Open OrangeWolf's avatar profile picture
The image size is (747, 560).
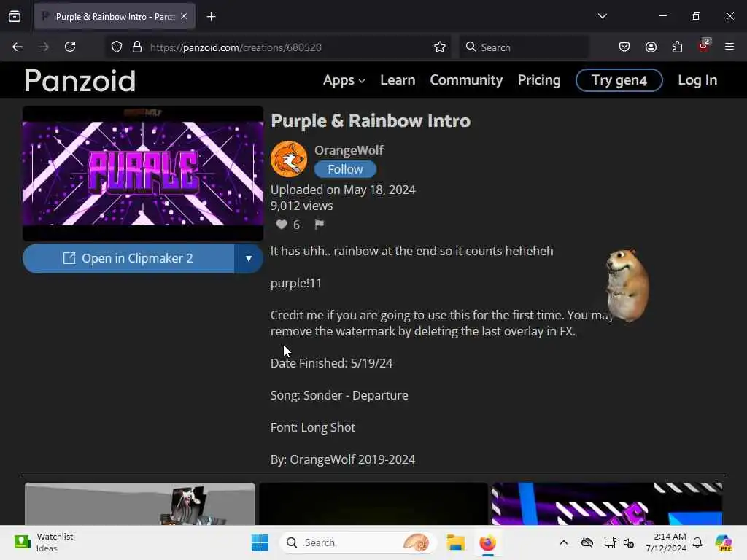click(x=289, y=159)
